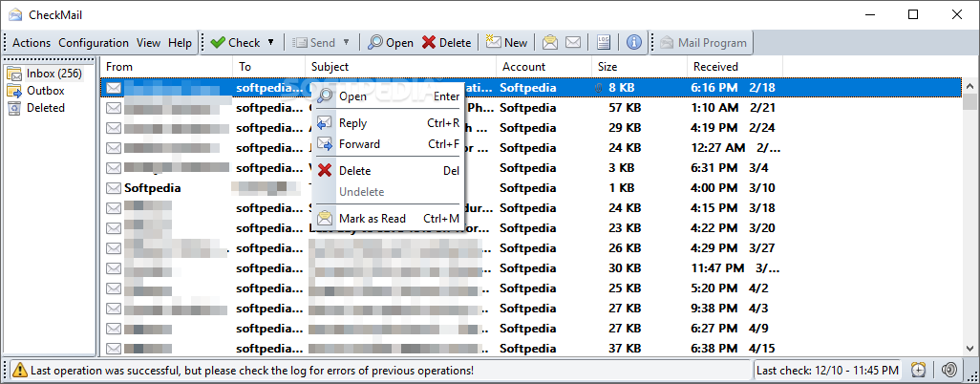Open the Actions menu
The width and height of the screenshot is (980, 384).
pyautogui.click(x=32, y=43)
